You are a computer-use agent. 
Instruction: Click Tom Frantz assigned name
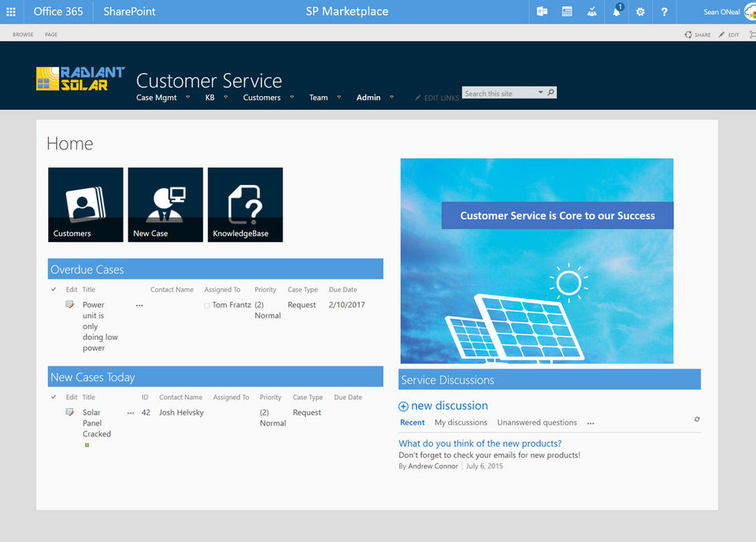[x=232, y=305]
